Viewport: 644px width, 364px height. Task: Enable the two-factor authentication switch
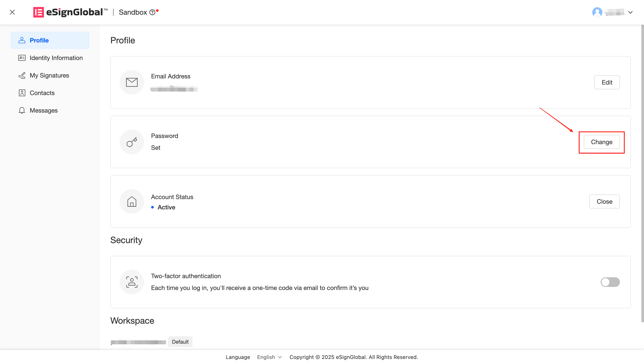(610, 282)
